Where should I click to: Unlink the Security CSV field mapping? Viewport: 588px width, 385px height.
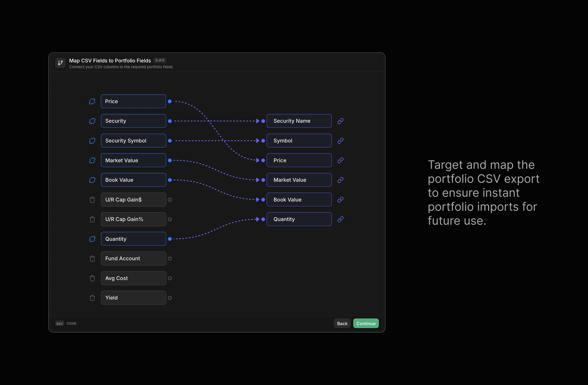[x=92, y=121]
